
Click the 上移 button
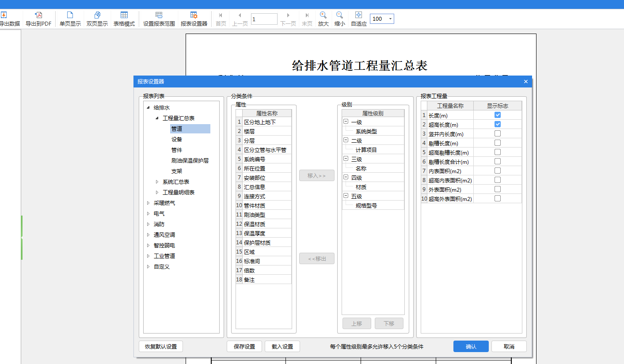[x=357, y=323]
